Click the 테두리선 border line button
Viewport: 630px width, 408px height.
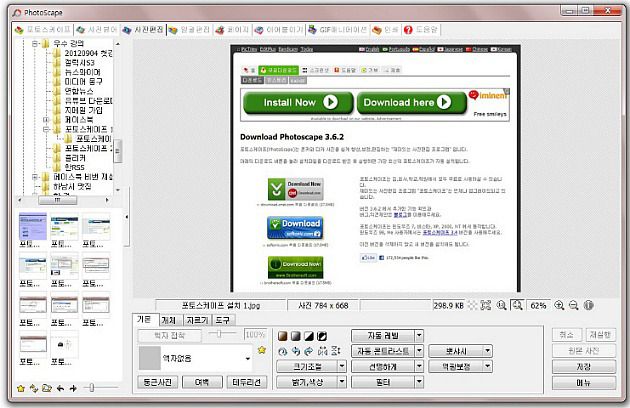[x=247, y=382]
